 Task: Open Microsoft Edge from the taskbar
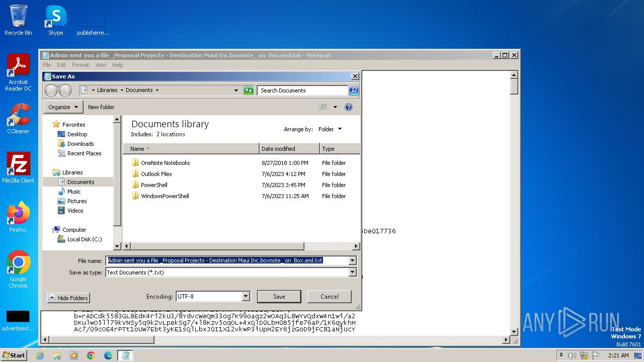pos(108,355)
